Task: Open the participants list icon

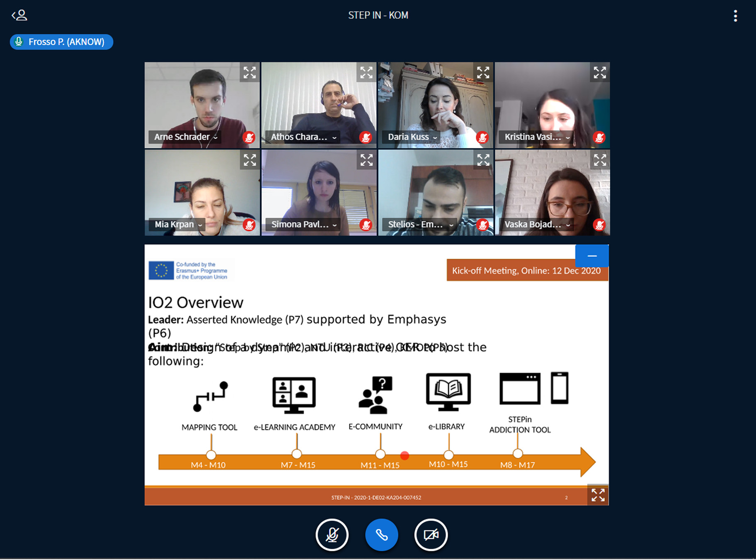Action: coord(19,16)
